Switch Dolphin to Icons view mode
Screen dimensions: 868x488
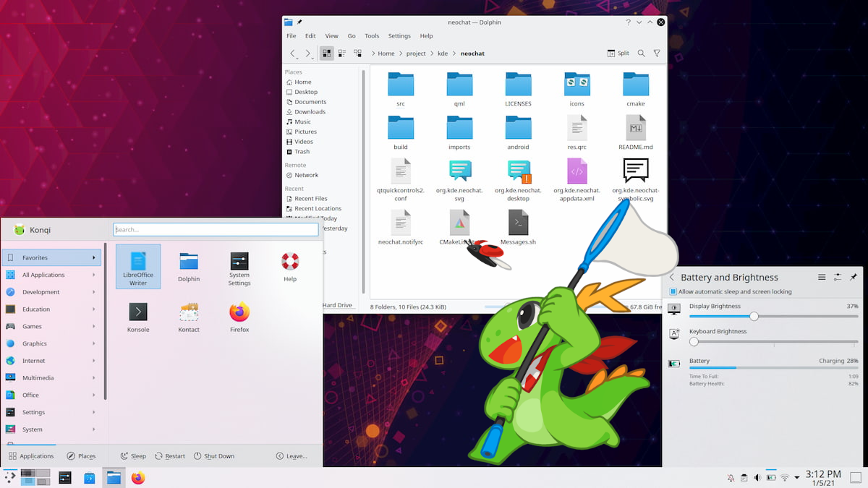[327, 53]
